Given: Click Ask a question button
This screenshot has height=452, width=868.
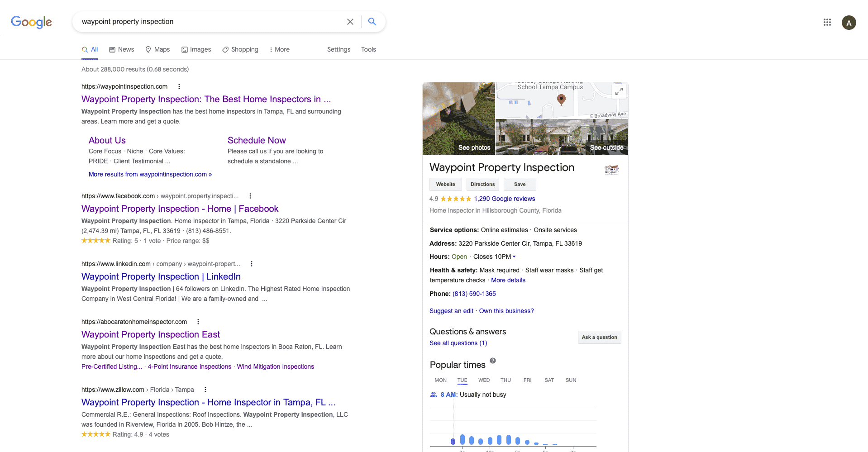Looking at the screenshot, I should coord(599,337).
